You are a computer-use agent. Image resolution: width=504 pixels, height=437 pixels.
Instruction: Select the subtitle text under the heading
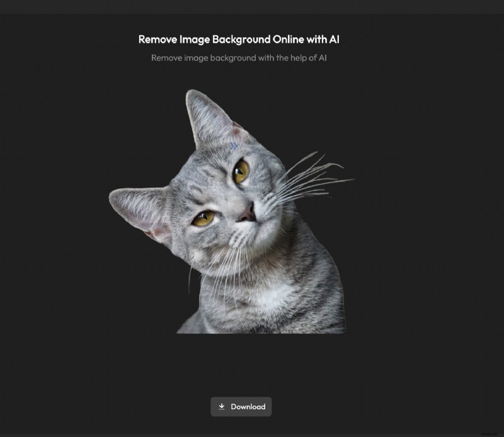pos(239,57)
